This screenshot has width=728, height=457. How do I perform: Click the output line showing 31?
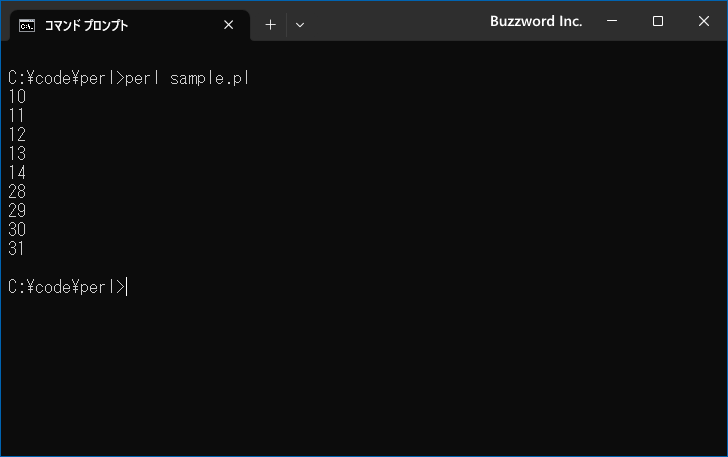pyautogui.click(x=16, y=248)
